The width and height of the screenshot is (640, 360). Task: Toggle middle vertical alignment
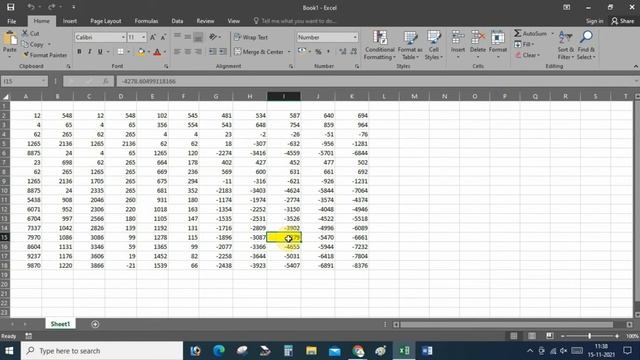[x=188, y=37]
